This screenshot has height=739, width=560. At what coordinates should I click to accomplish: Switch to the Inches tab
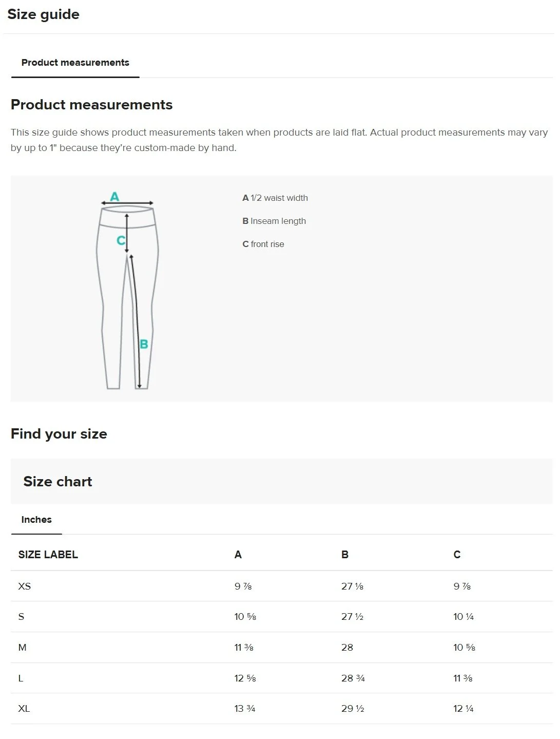36,520
